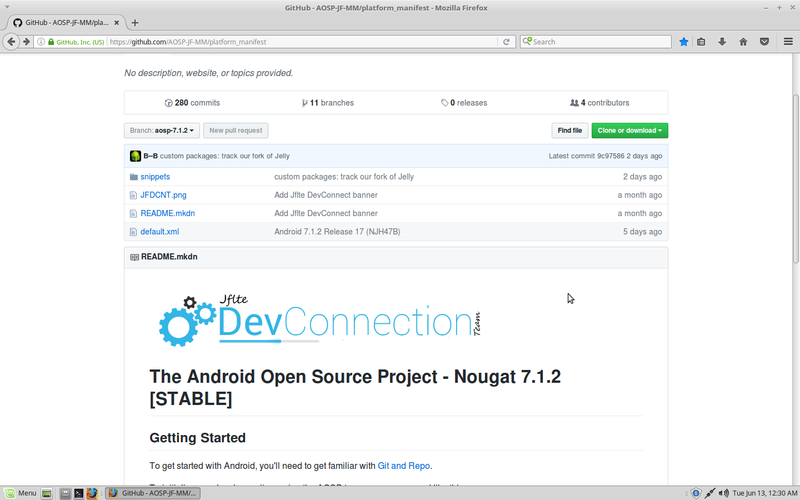
Task: Click the GitHub window button in taskbar
Action: [x=153, y=493]
